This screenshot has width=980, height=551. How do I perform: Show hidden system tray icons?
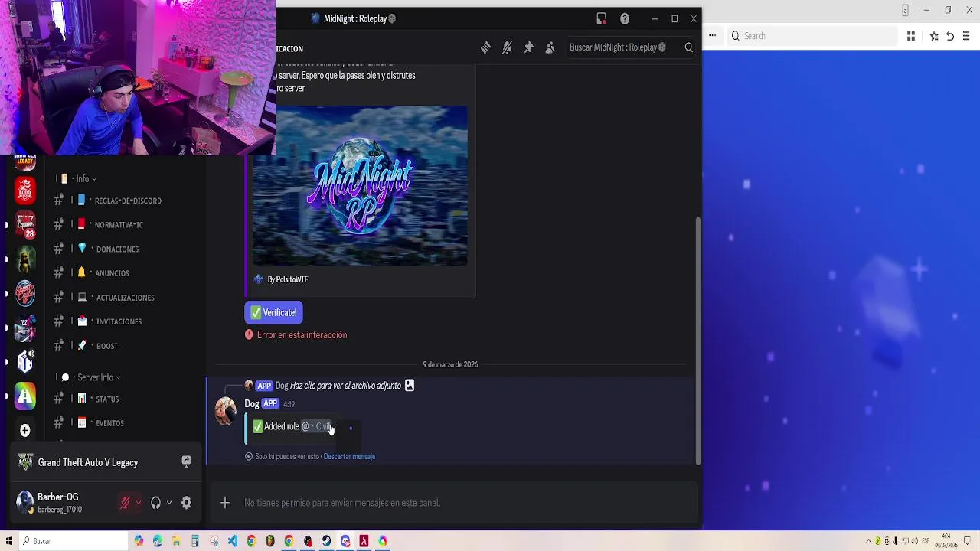868,541
